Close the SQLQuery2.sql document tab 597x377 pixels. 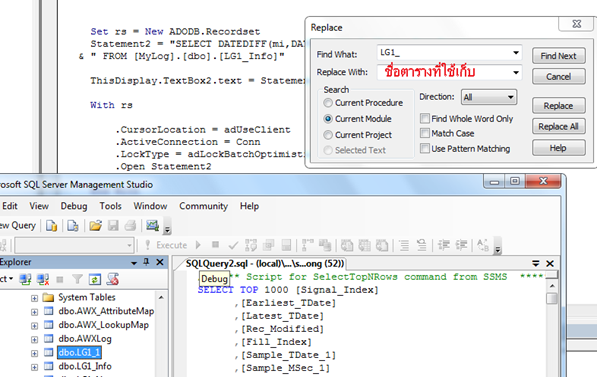click(550, 264)
